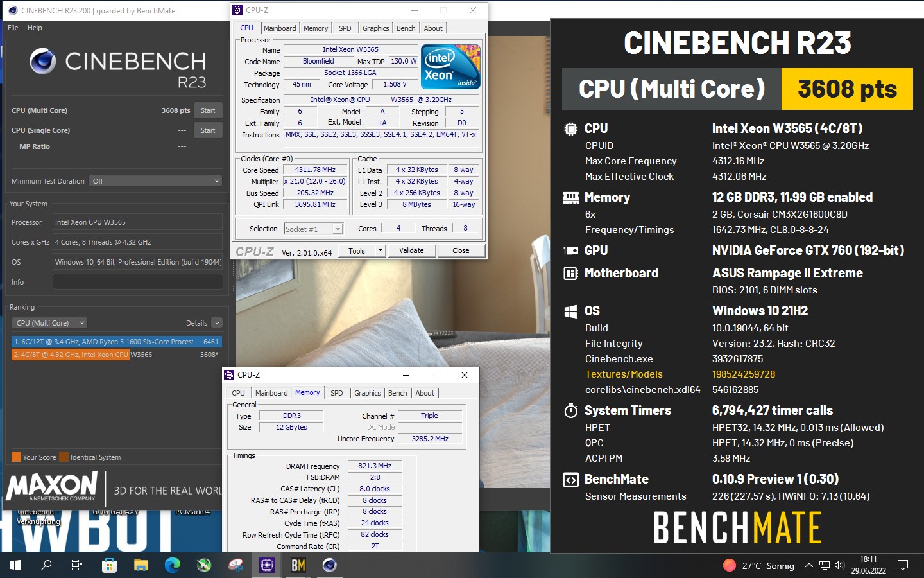Screen dimensions: 924x578
Task: Click the Info input field in Cinebench
Action: point(138,282)
